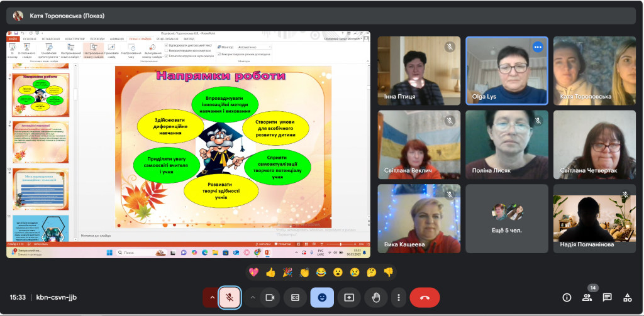Image resolution: width=644 pixels, height=316 pixels.
Task: Click meeting code kbn-csvn-jjb
Action: tap(56, 298)
